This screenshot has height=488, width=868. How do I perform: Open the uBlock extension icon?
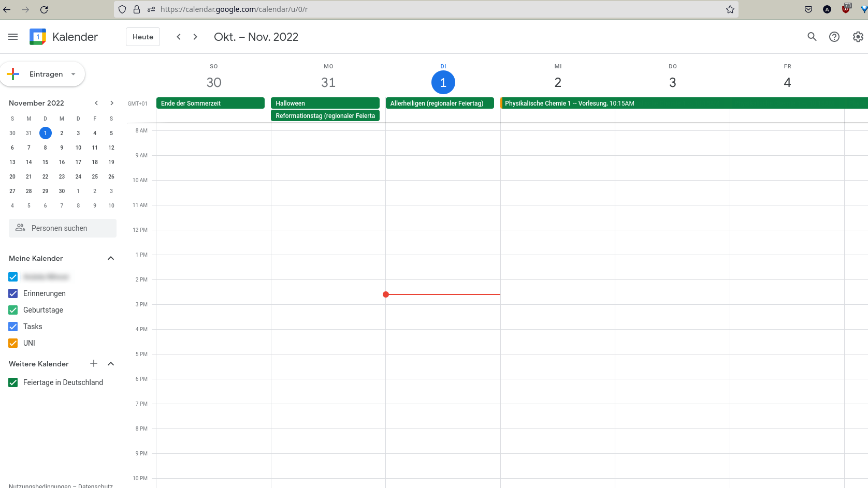click(846, 8)
